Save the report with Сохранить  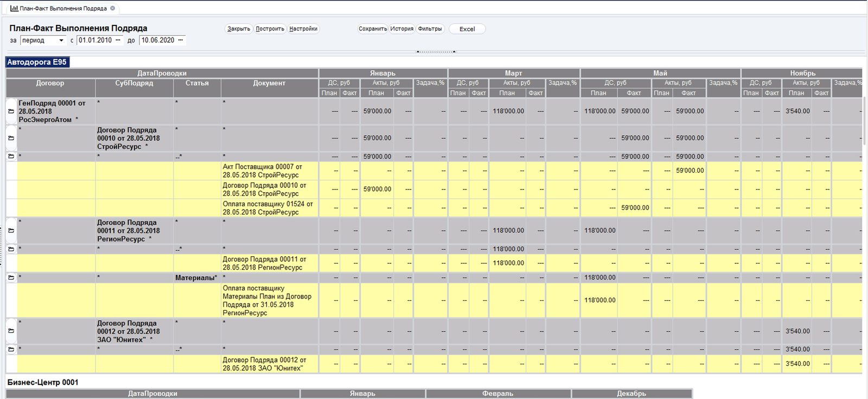click(373, 29)
